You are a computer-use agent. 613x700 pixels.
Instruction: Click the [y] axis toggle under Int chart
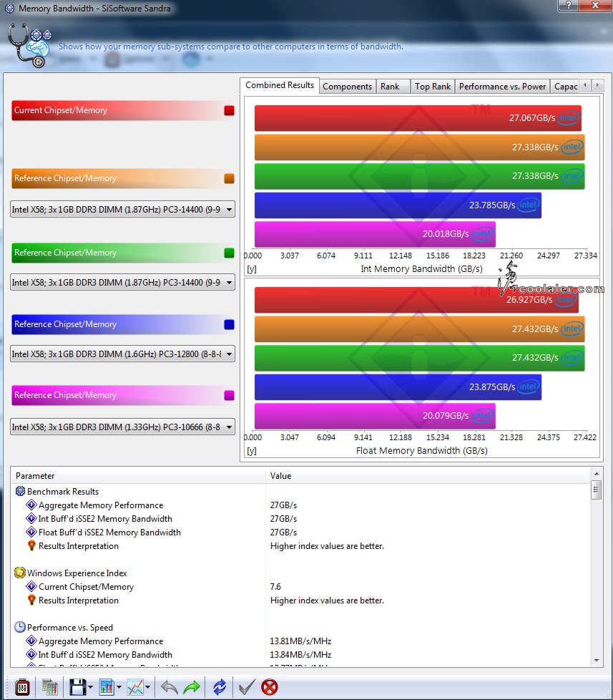tap(252, 269)
